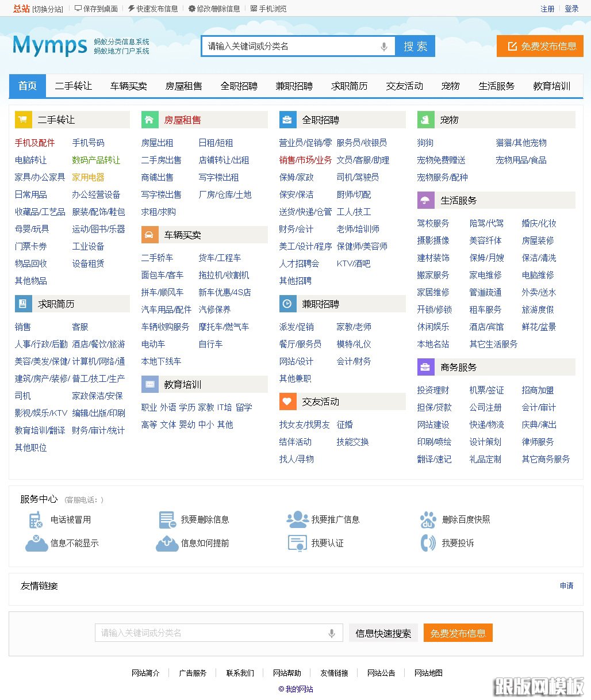Switch to the 教育培训 navigation tab
Screen dimensions: 591x700
click(551, 86)
